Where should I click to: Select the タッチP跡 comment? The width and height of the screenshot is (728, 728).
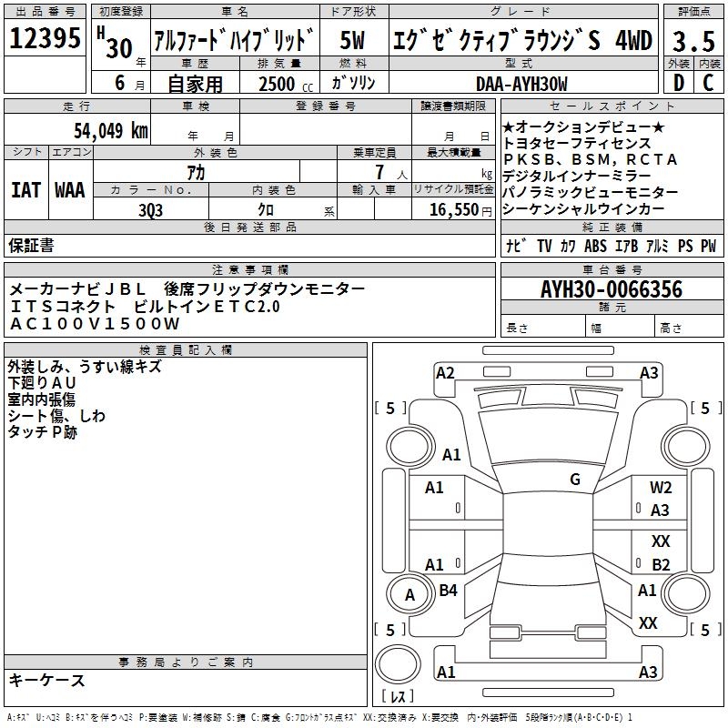click(42, 431)
